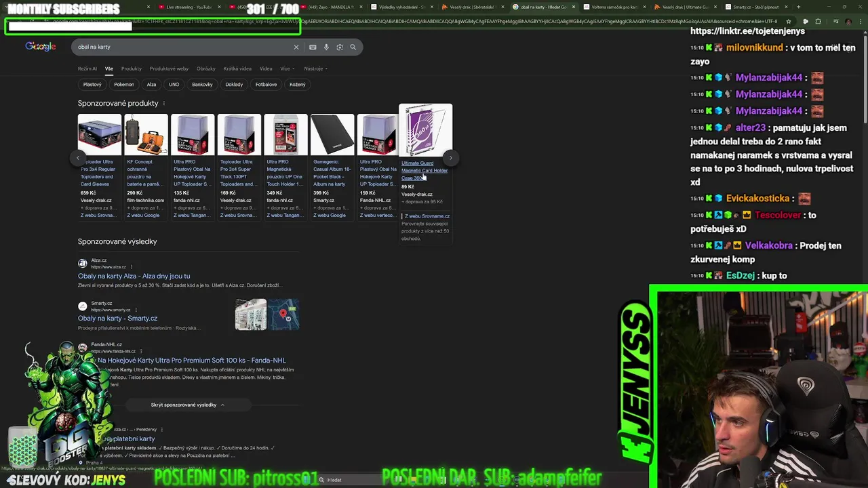Start voice search with microphone icon
This screenshot has height=488, width=868.
(x=326, y=47)
